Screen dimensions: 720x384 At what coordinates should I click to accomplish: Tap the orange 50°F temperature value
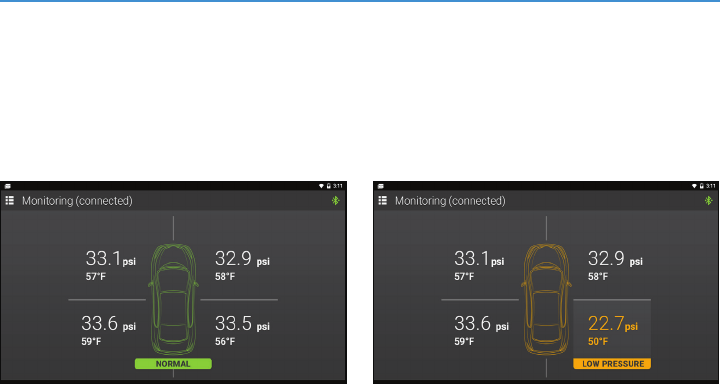coord(598,342)
